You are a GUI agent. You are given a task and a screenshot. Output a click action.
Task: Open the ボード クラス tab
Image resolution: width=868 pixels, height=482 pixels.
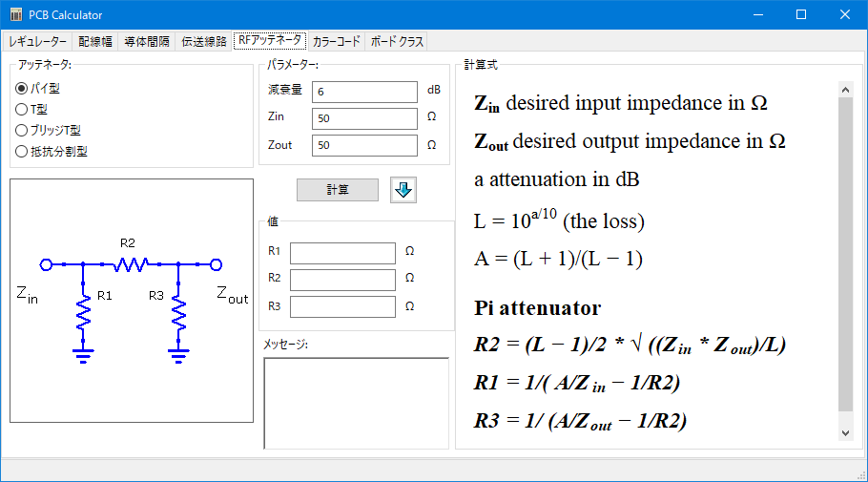[x=397, y=42]
